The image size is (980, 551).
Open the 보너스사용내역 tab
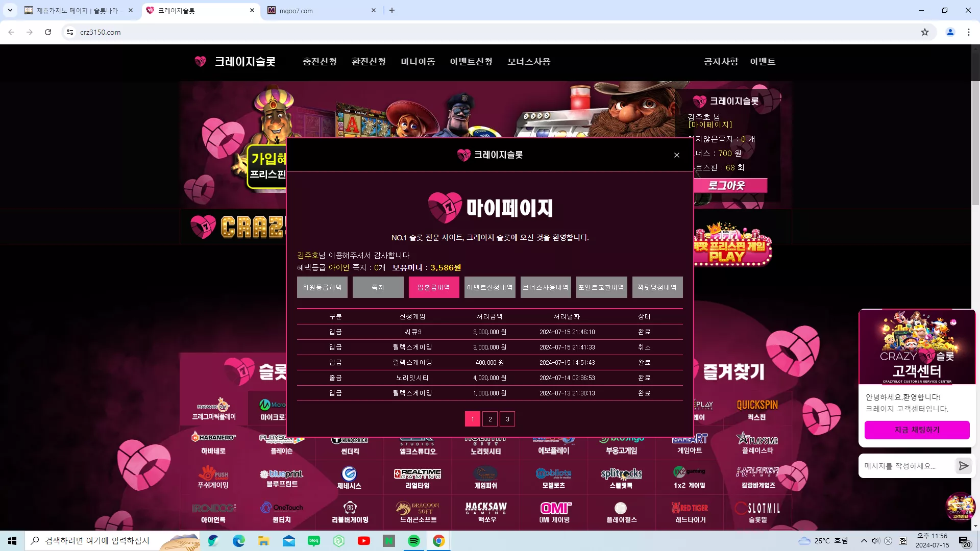(x=546, y=287)
